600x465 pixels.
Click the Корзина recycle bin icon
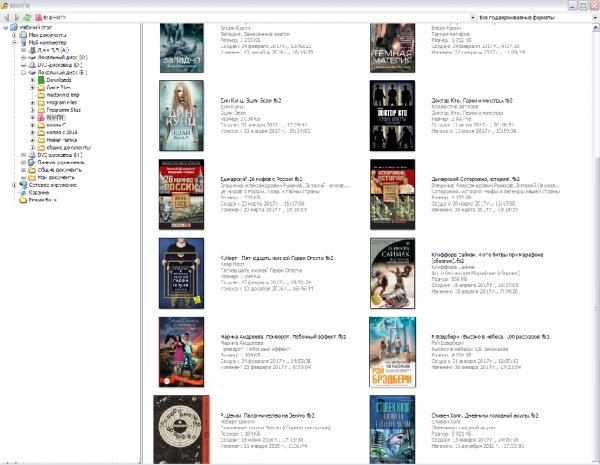pyautogui.click(x=23, y=193)
